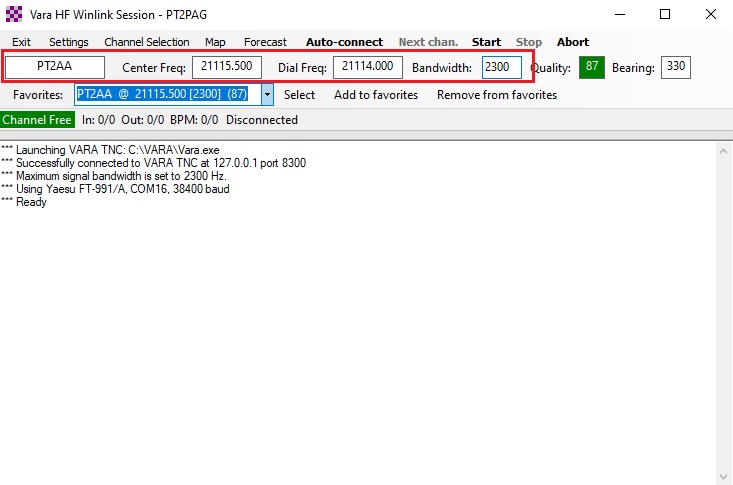Image resolution: width=733 pixels, height=485 pixels.
Task: Click Remove from favorites
Action: click(496, 95)
